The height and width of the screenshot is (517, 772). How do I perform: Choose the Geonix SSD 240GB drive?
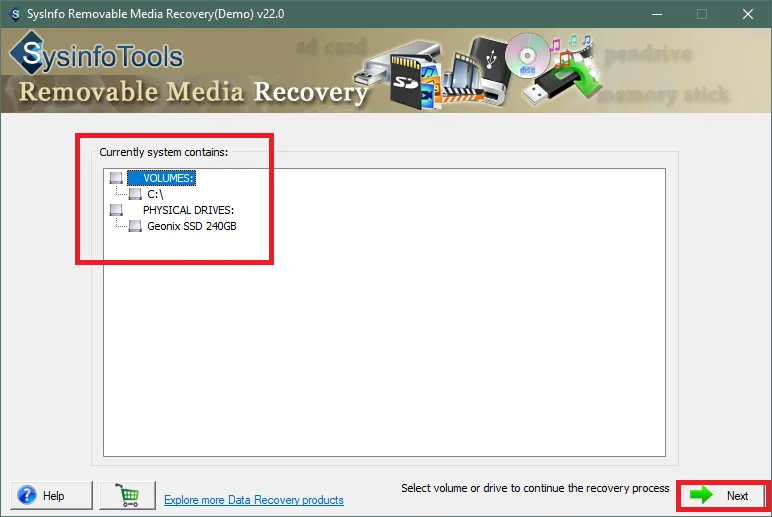click(x=192, y=226)
